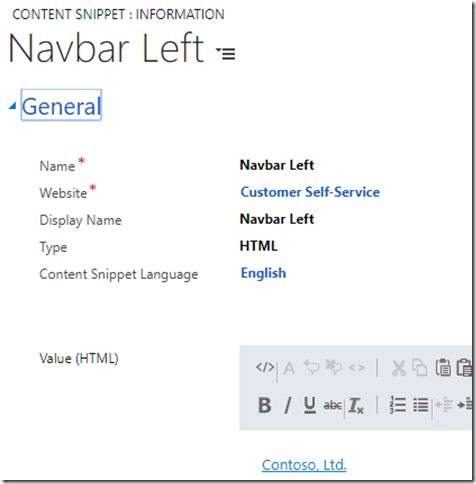Click the Type field showing HTML
The width and height of the screenshot is (476, 484).
[x=259, y=246]
